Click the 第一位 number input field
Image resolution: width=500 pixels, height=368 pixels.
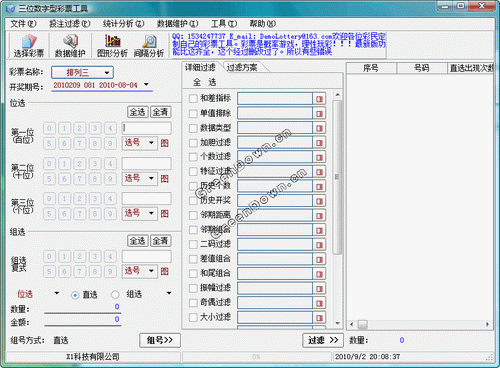click(x=146, y=128)
